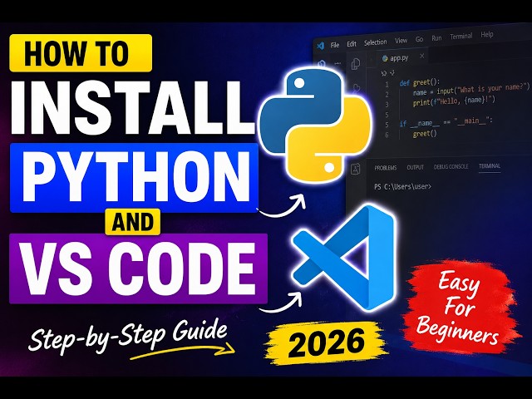This screenshot has width=532, height=399.
Task: Open the File menu
Action: (x=335, y=45)
